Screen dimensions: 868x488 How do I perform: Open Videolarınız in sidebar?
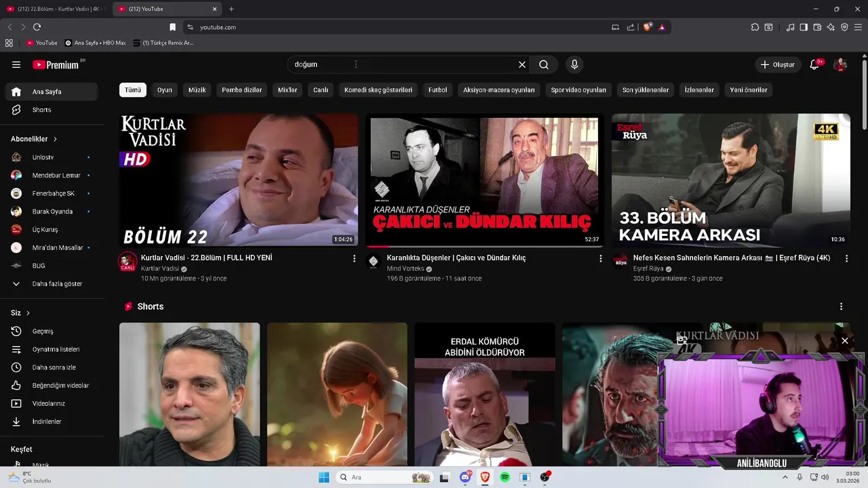(52, 403)
